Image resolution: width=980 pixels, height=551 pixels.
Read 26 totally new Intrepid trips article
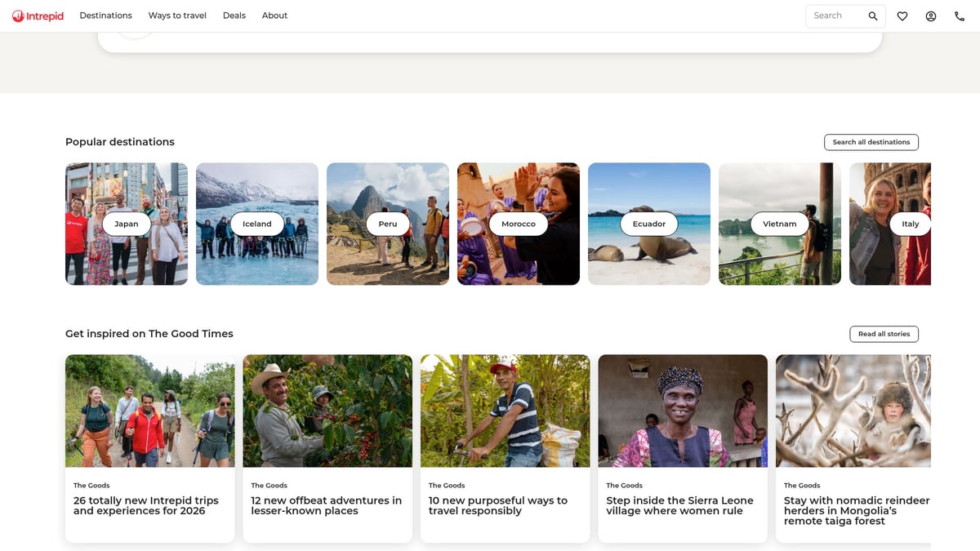tap(146, 505)
